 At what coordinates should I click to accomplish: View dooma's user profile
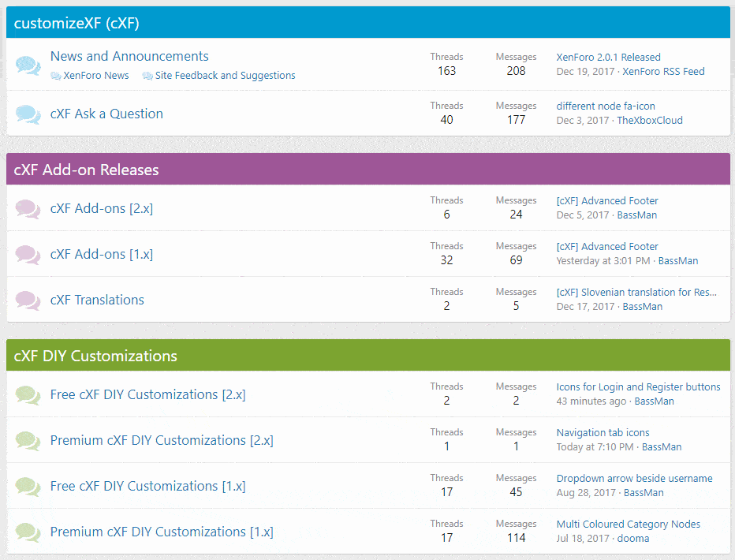pyautogui.click(x=633, y=538)
